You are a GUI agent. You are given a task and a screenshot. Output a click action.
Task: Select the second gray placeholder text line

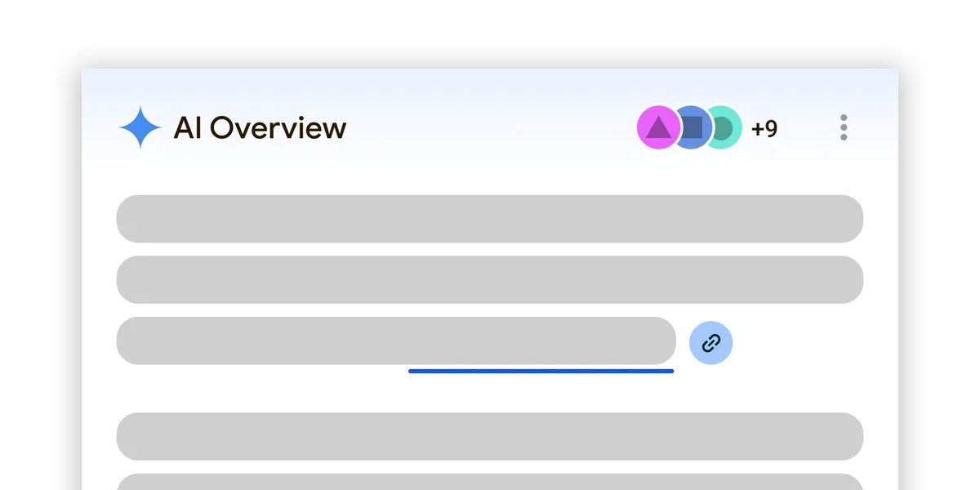pyautogui.click(x=490, y=280)
